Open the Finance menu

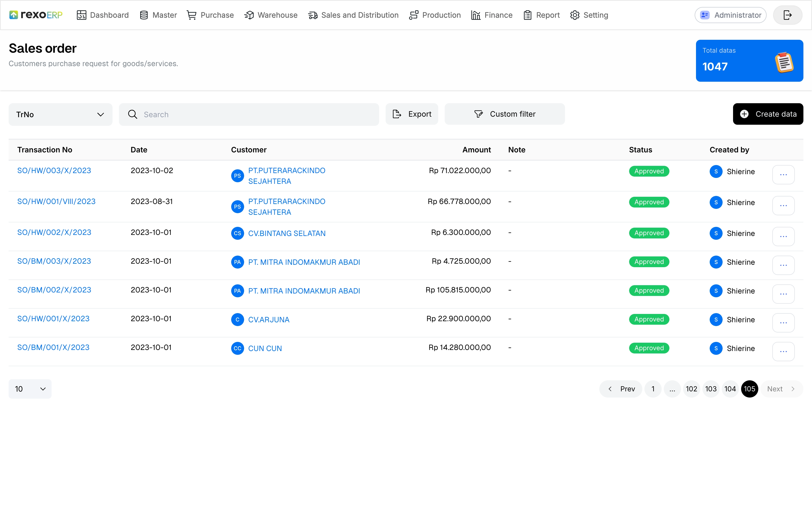[492, 15]
